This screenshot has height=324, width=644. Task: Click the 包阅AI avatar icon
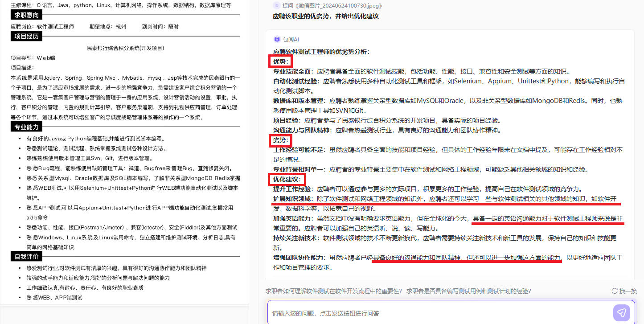[277, 39]
